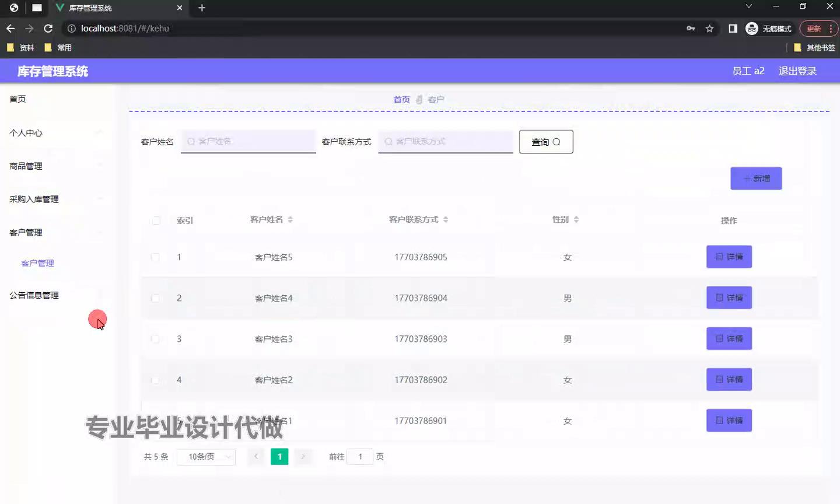This screenshot has width=840, height=504.
Task: Click the 无痕模式 incognito indicator icon
Action: coord(751,28)
